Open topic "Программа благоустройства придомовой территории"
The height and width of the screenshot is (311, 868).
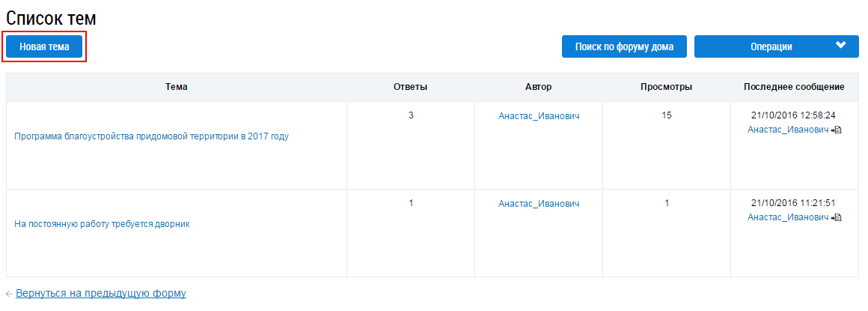coord(151,136)
